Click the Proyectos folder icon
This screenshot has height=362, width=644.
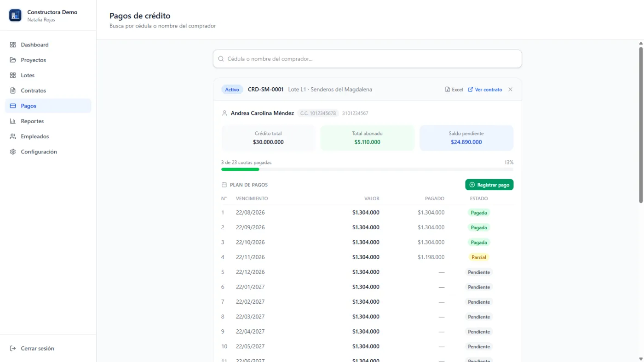13,60
